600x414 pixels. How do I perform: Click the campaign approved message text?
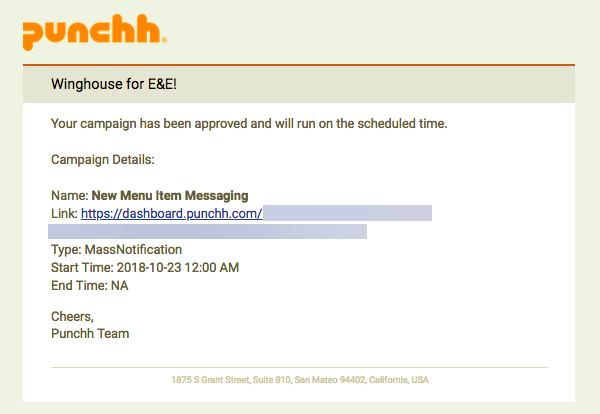click(249, 124)
